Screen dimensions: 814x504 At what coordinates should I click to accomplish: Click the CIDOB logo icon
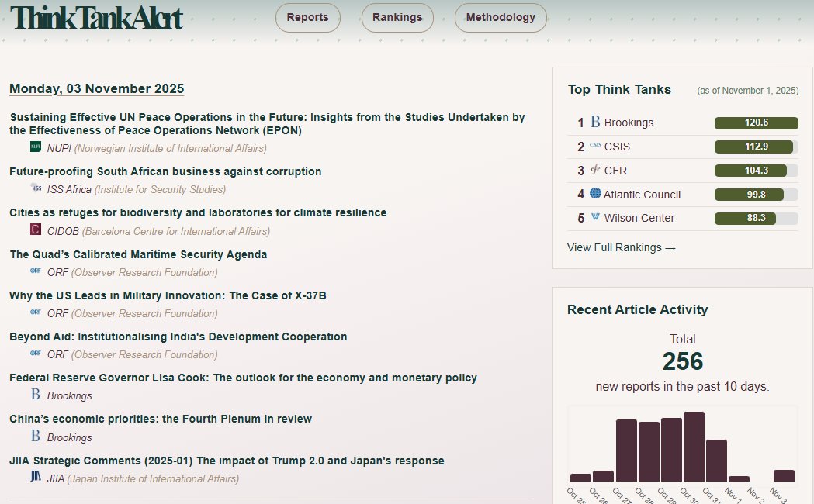tap(35, 230)
